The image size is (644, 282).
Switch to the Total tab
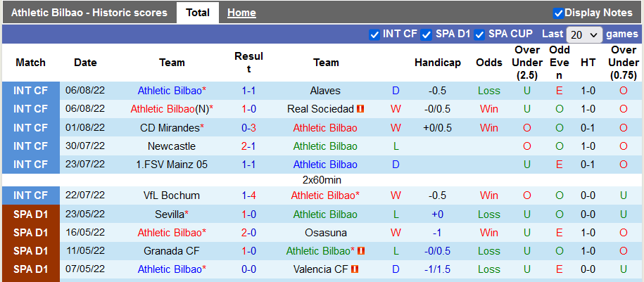click(x=198, y=13)
